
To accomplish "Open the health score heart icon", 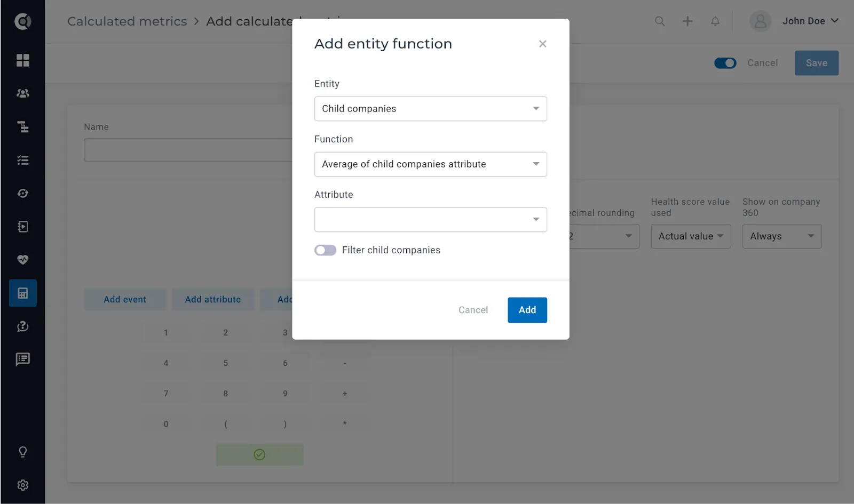I will tap(22, 260).
